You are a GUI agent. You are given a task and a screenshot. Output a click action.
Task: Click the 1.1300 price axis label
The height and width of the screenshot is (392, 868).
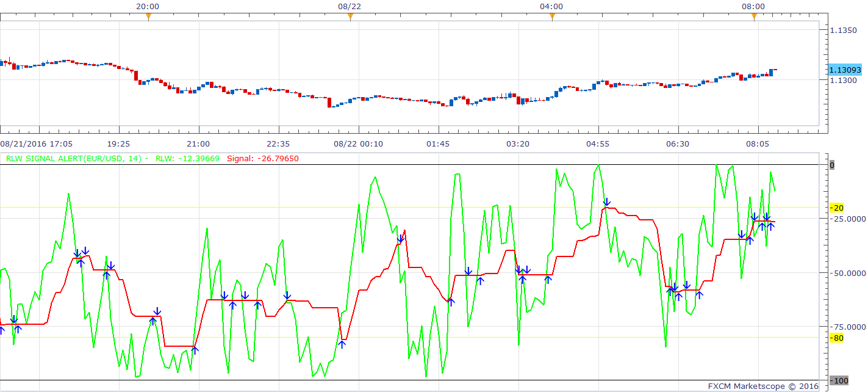(x=844, y=81)
